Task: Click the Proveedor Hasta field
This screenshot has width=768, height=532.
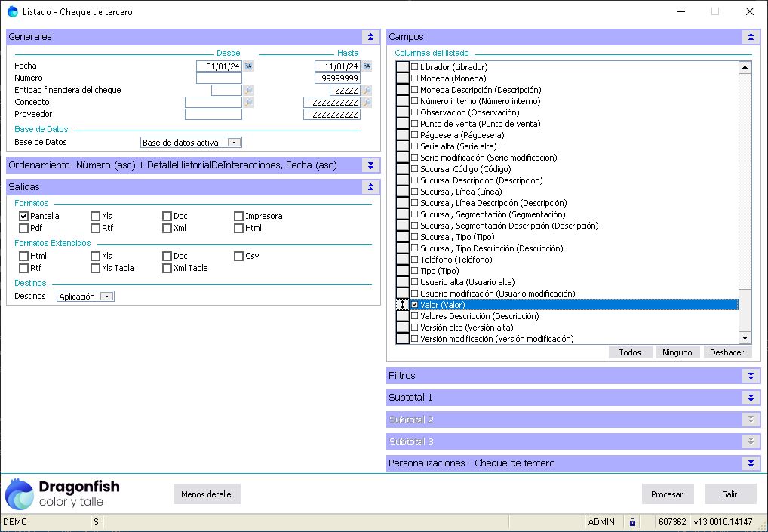Action: pos(332,115)
